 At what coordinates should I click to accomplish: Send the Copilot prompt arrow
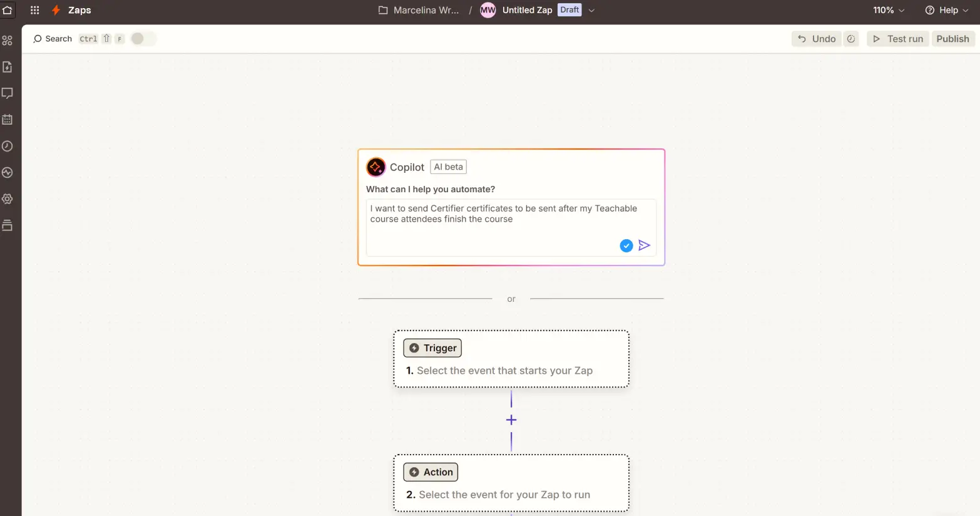(645, 245)
